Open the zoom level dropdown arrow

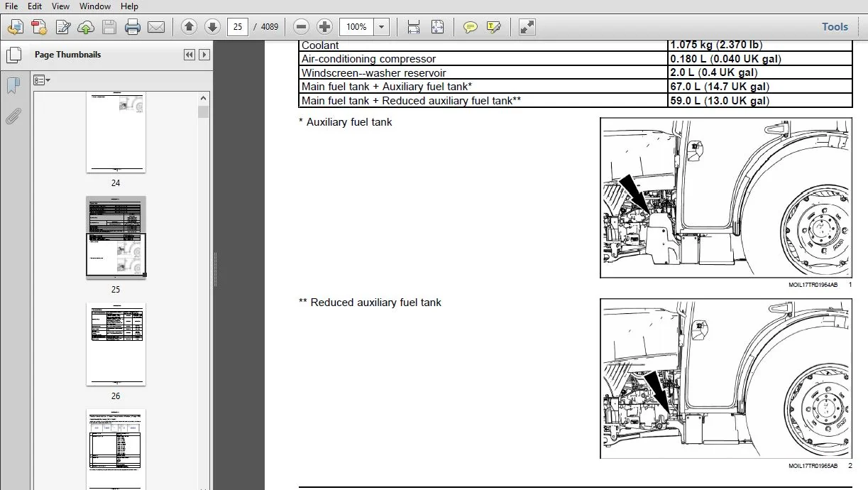tap(382, 27)
